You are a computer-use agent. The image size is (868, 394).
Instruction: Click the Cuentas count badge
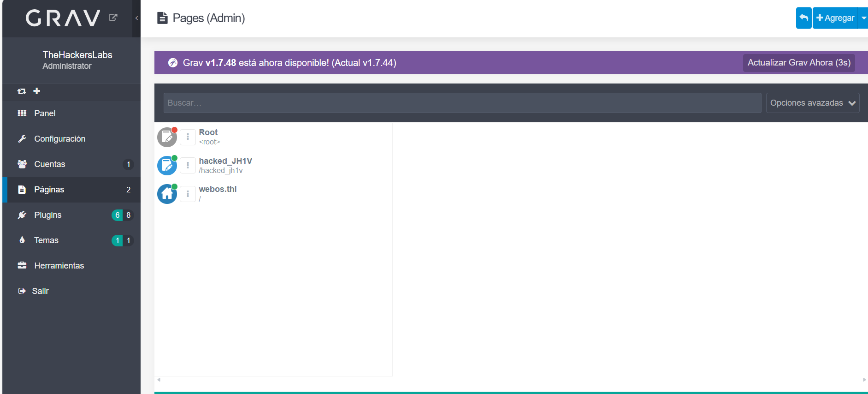[x=128, y=164]
